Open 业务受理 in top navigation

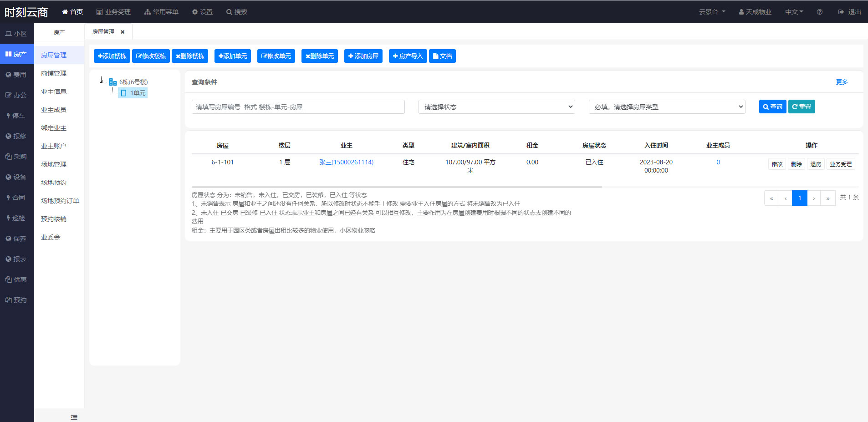(113, 12)
